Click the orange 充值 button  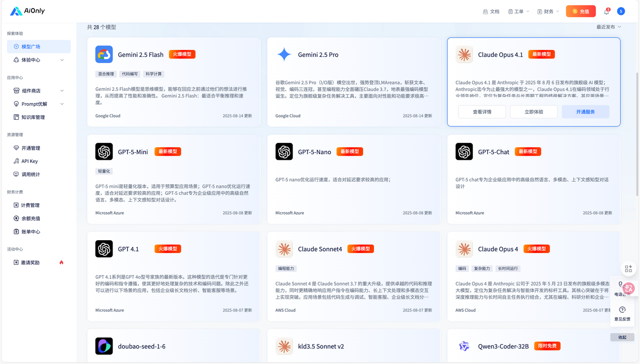click(x=580, y=11)
